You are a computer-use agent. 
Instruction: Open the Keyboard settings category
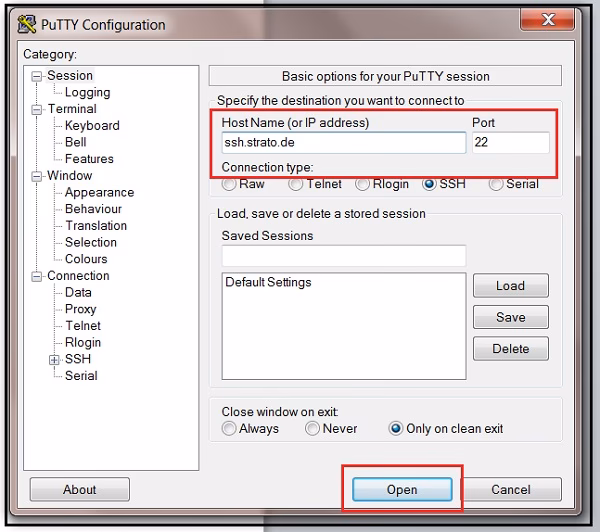(x=92, y=126)
